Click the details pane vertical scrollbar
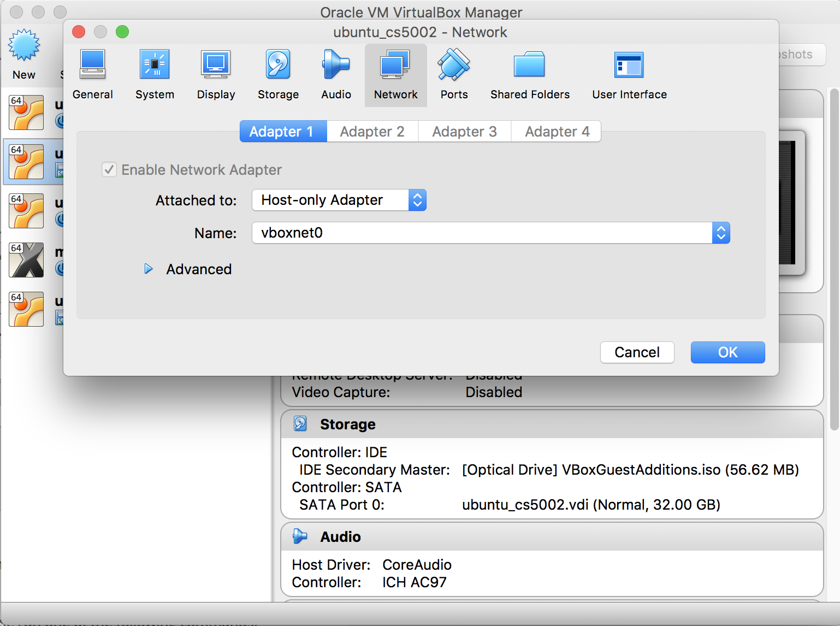This screenshot has width=840, height=626. [834, 259]
